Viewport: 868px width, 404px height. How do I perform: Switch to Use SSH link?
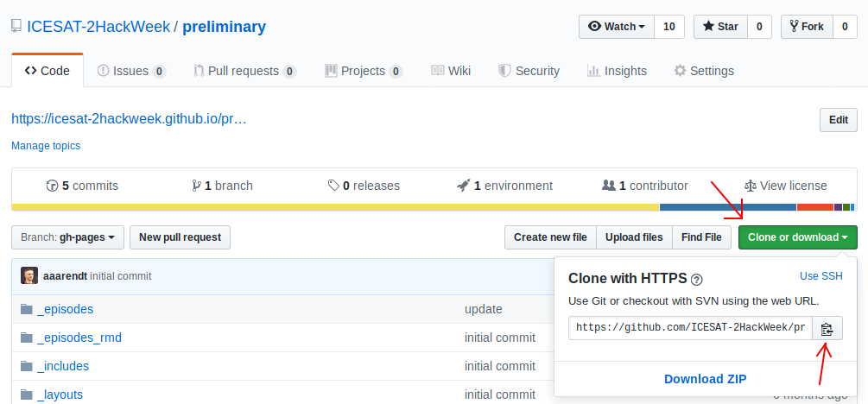click(820, 276)
